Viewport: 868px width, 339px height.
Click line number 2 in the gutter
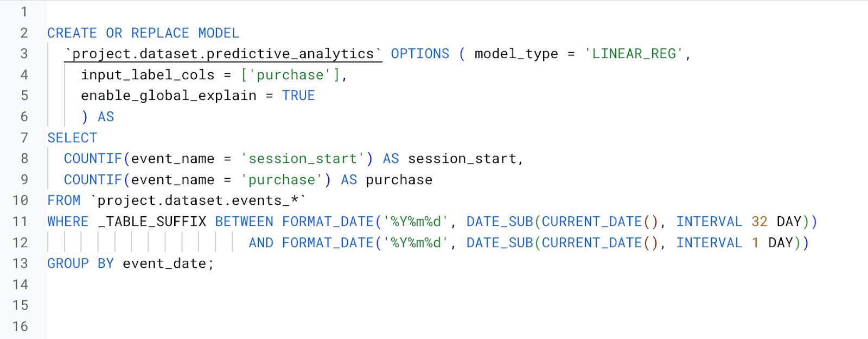pos(24,33)
